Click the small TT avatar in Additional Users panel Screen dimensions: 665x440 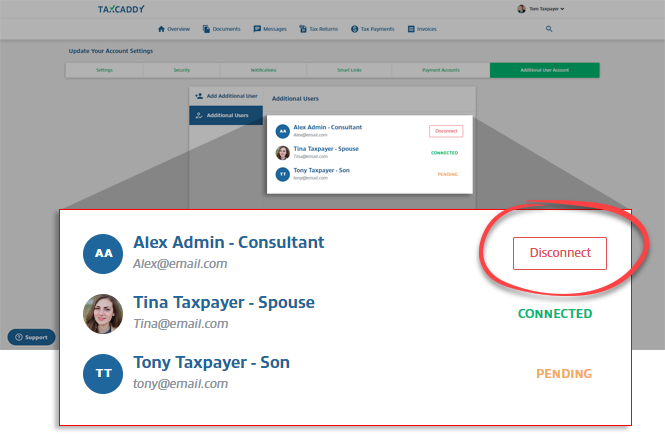282,174
